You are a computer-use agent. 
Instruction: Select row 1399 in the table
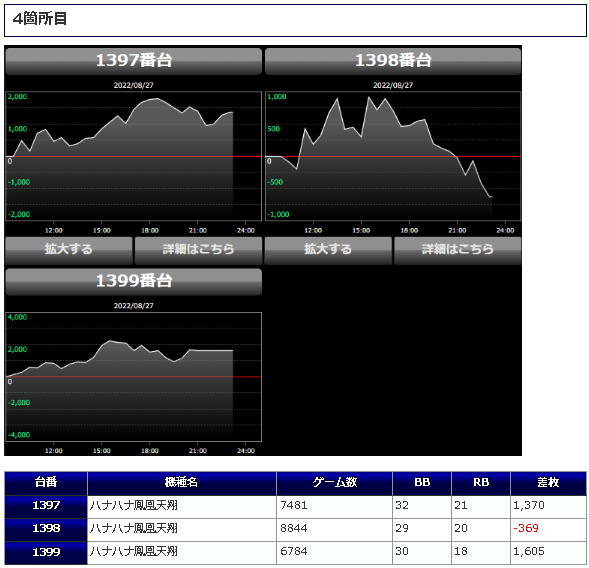[296, 553]
